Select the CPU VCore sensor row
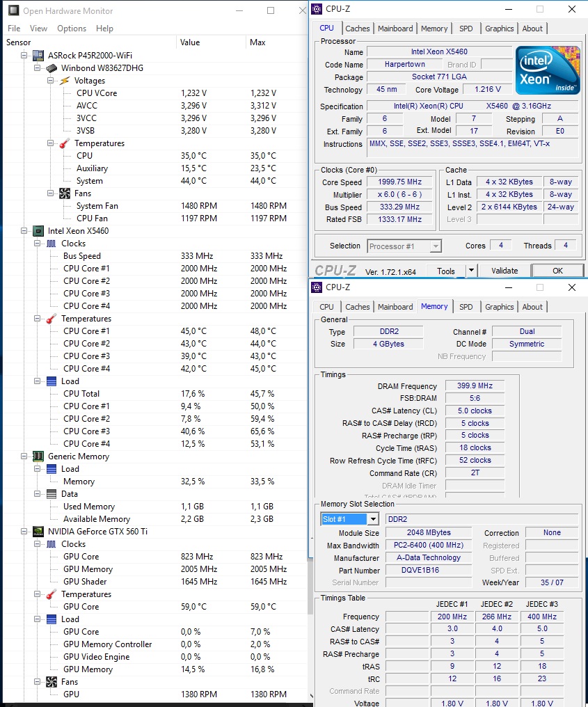The height and width of the screenshot is (707, 588). click(155, 93)
